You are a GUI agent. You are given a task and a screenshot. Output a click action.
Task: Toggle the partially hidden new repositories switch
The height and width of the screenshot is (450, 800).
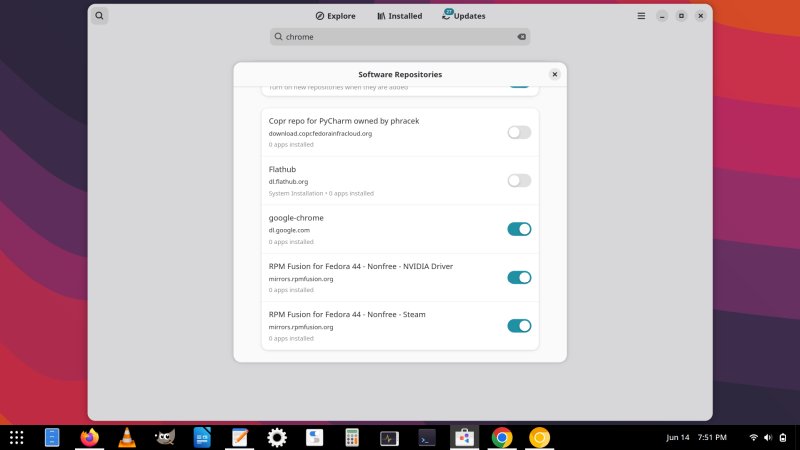(519, 86)
